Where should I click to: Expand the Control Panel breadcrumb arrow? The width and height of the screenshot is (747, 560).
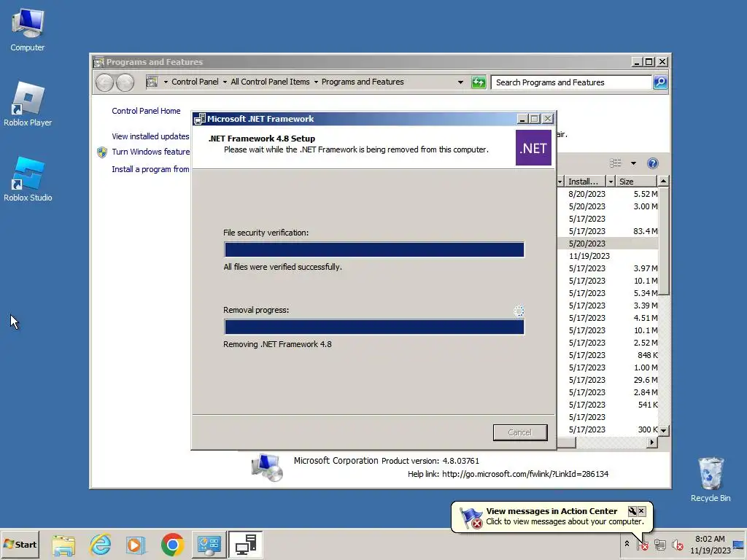(x=225, y=82)
